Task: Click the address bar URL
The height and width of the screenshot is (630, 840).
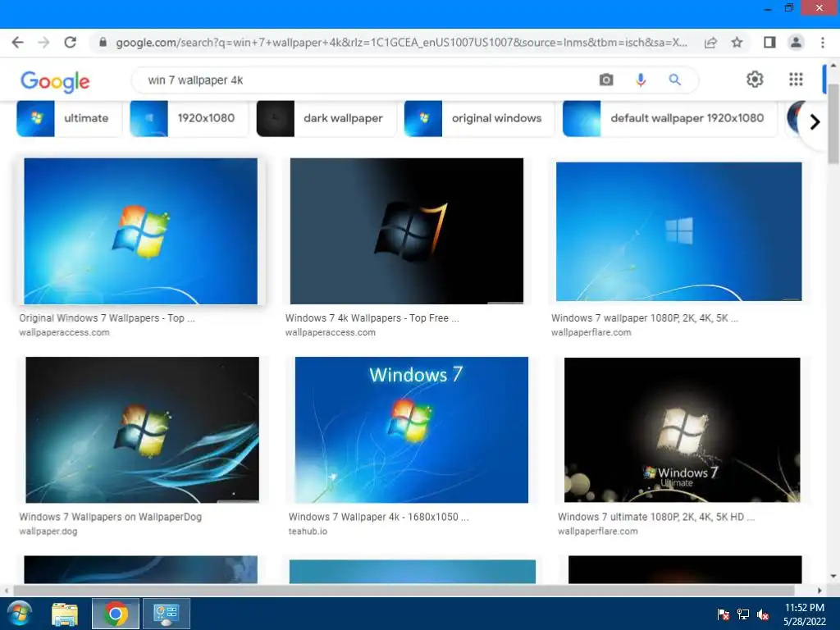Action: tap(402, 43)
